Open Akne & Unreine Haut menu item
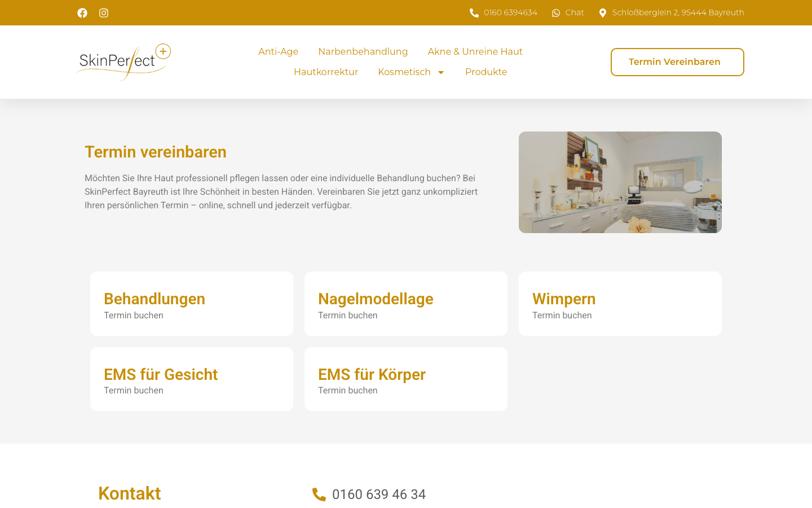This screenshot has height=508, width=812. coord(475,51)
